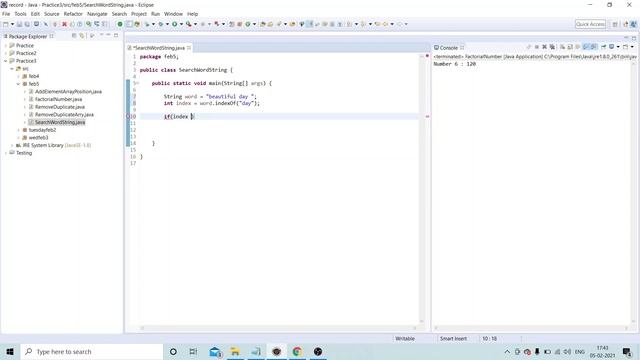Open the Navigate menu
640x360 pixels.
point(97,14)
